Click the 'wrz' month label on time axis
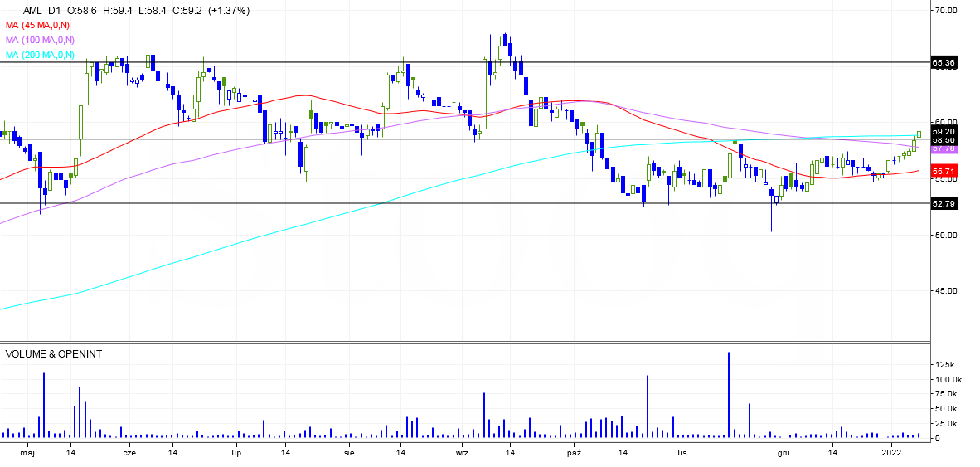Screen dimensions: 980x467 [x=463, y=453]
